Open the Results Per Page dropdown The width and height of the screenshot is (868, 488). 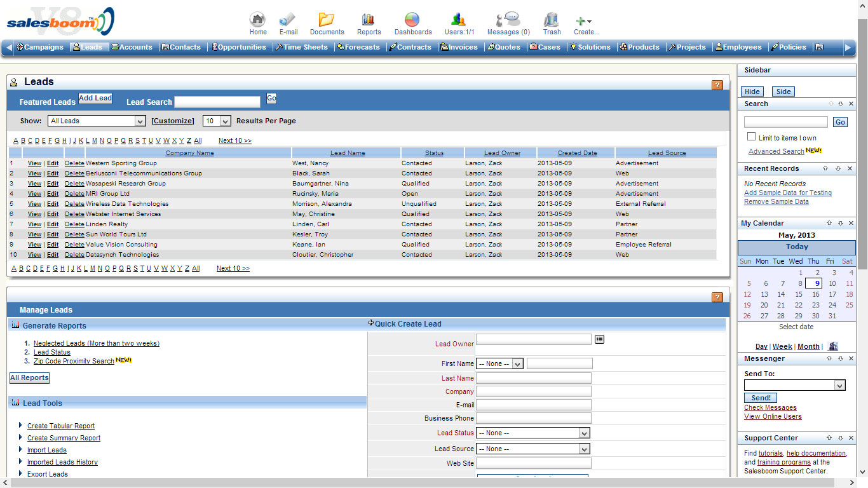pos(217,121)
